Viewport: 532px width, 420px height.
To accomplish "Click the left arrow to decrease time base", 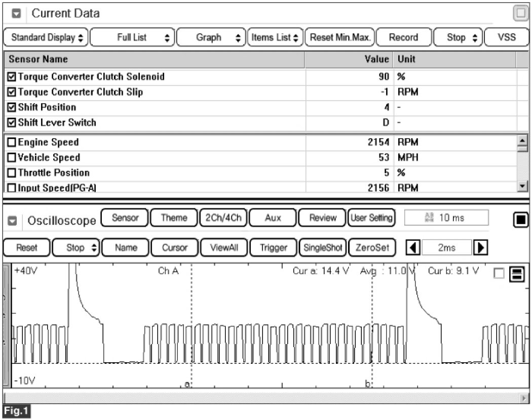I will (414, 248).
